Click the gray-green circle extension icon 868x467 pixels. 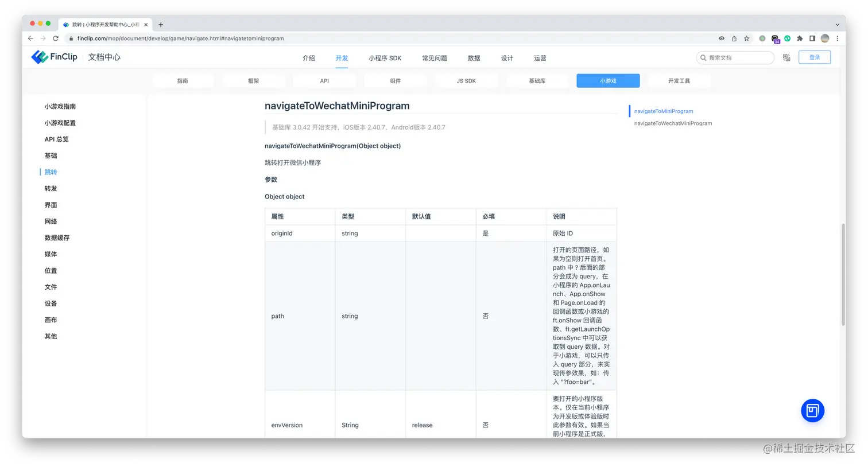[762, 38]
